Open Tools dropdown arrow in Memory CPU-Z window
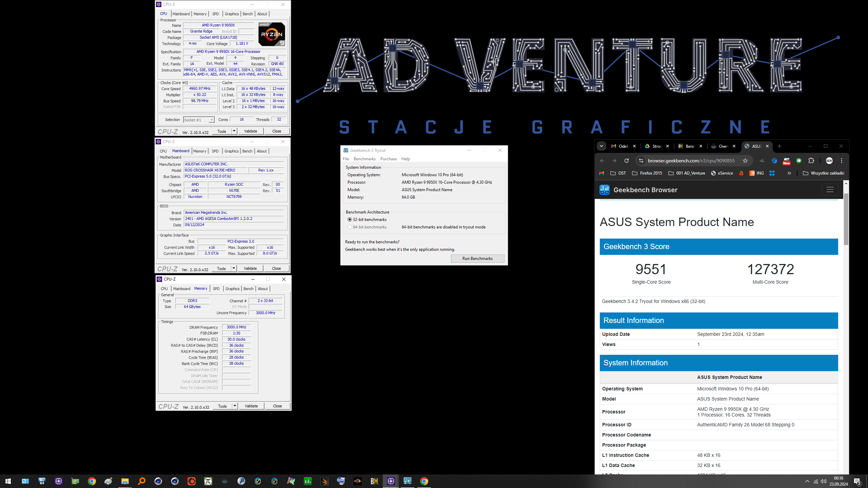868x488 pixels. tap(234, 406)
